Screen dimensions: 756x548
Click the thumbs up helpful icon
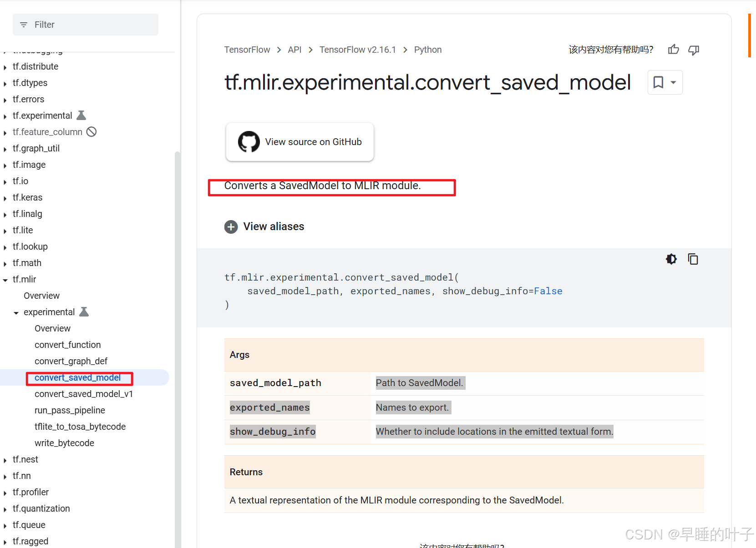point(674,50)
